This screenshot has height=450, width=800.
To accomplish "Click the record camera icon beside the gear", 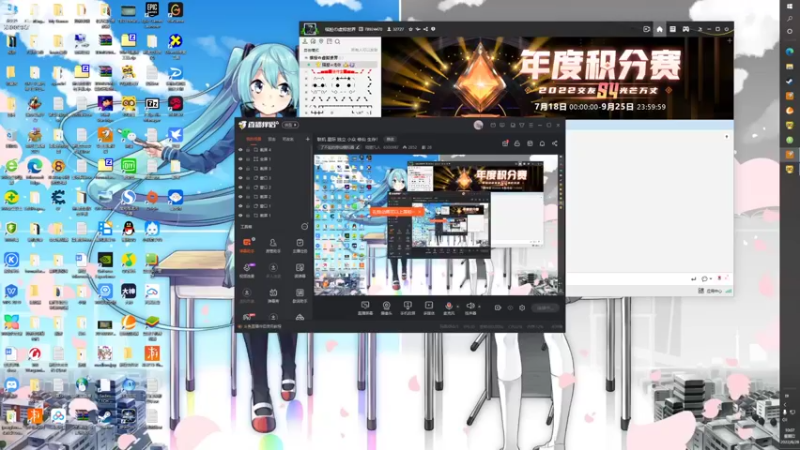I will 497,308.
